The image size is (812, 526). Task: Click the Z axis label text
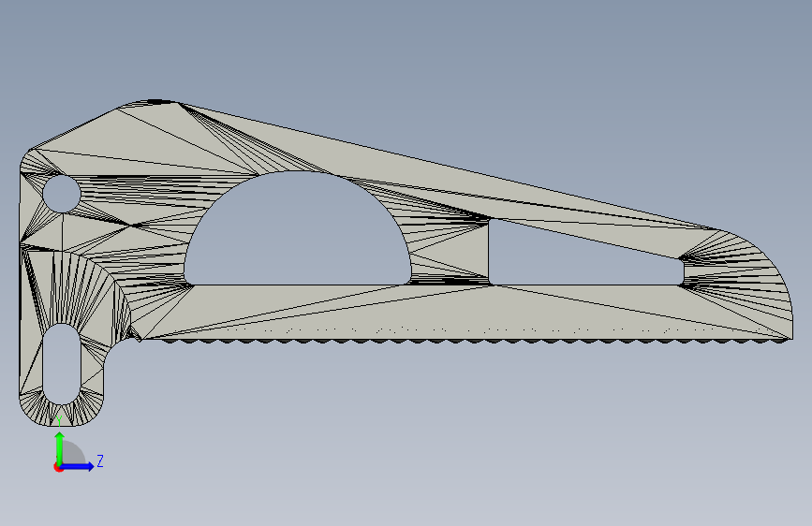pos(100,460)
